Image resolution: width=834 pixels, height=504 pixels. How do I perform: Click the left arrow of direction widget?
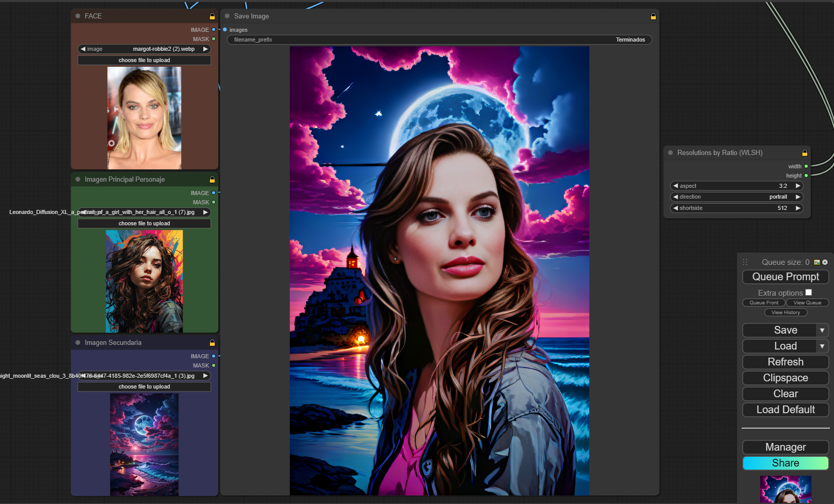676,197
